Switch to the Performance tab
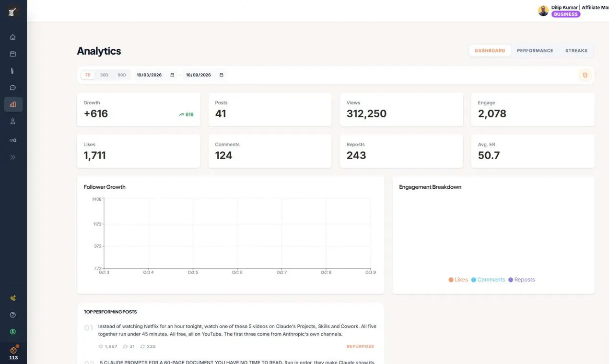The image size is (609, 364). 535,51
